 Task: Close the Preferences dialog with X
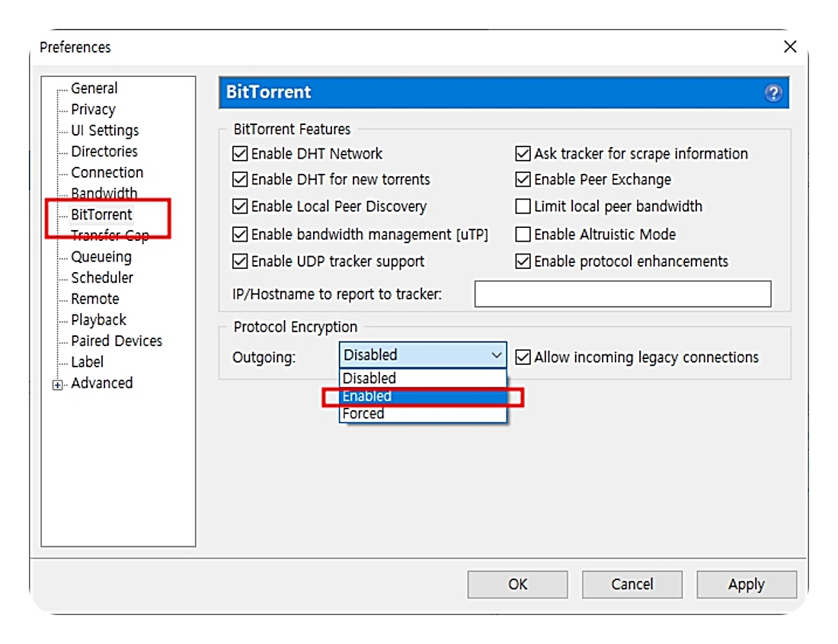pyautogui.click(x=790, y=46)
